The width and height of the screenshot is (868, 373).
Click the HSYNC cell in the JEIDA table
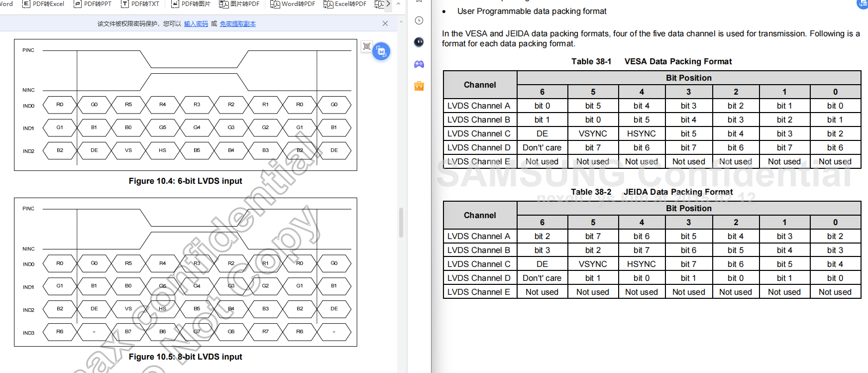point(642,264)
